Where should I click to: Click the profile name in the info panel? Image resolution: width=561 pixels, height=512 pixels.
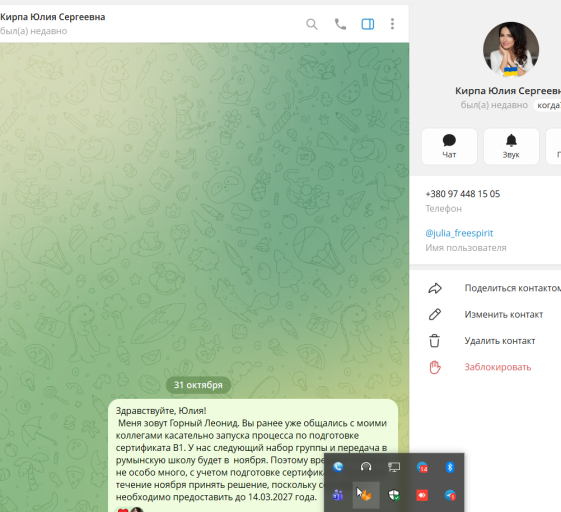(508, 91)
